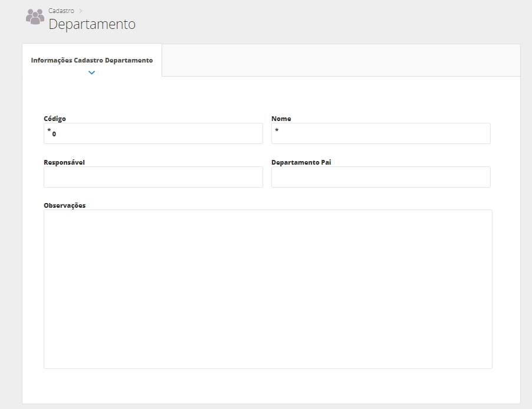
Task: Click empty tab strip right of Informações tab
Action: click(340, 60)
